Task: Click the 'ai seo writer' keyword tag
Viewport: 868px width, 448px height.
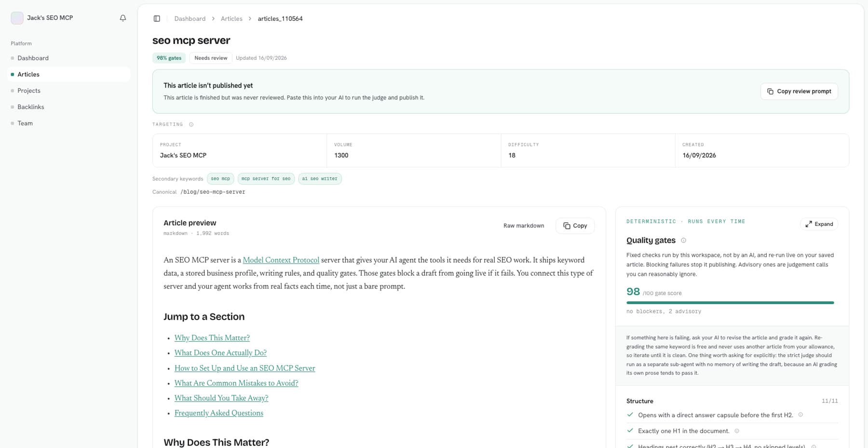Action: (x=320, y=179)
